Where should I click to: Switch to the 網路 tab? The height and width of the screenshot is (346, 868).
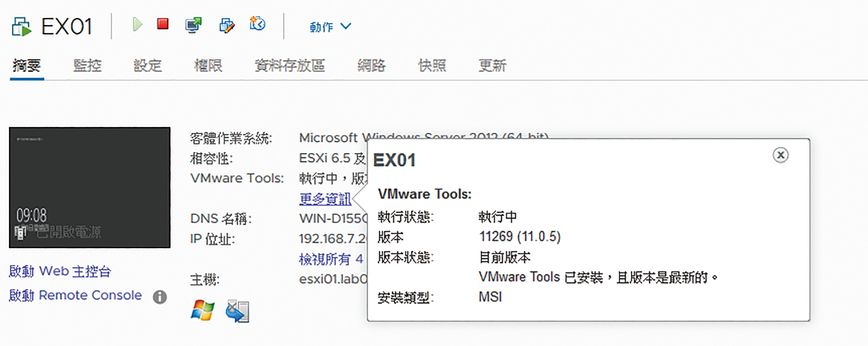coord(371,66)
